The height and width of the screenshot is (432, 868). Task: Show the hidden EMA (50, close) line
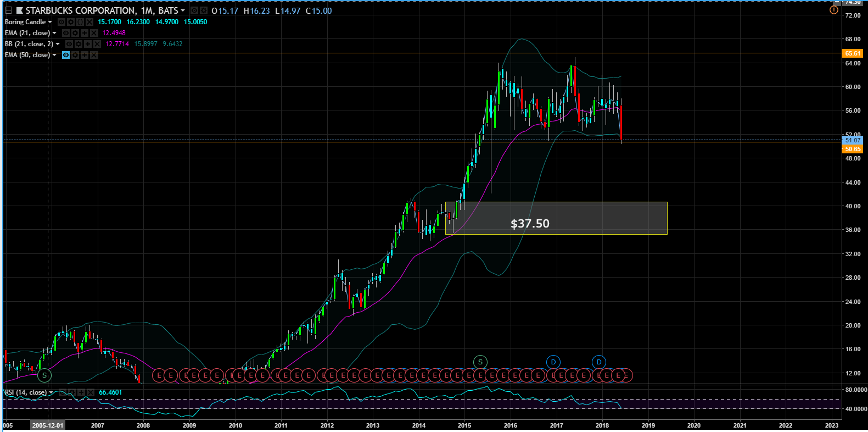66,55
